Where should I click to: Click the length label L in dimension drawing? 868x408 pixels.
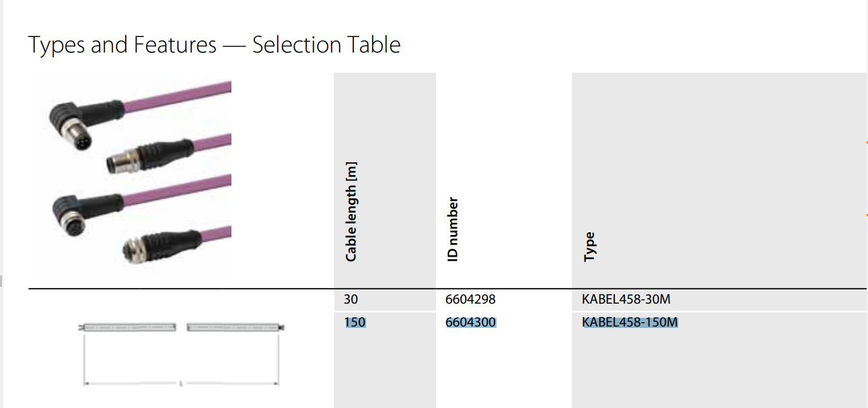(x=182, y=384)
